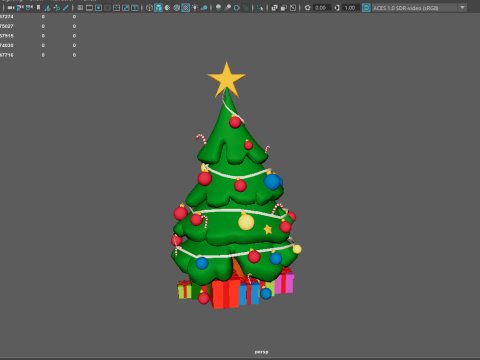This screenshot has height=360, width=480.
Task: Toggle the Gate Mask button
Action: 107,8
